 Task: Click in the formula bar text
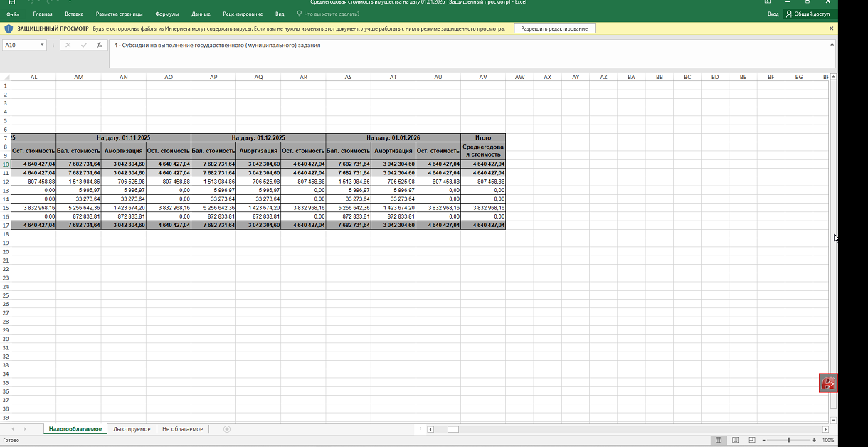tap(217, 45)
